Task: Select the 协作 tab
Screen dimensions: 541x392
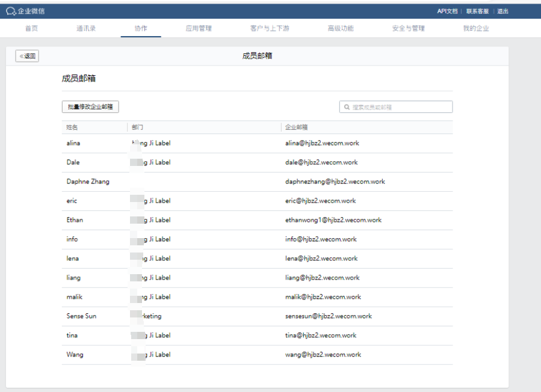Action: click(x=141, y=28)
